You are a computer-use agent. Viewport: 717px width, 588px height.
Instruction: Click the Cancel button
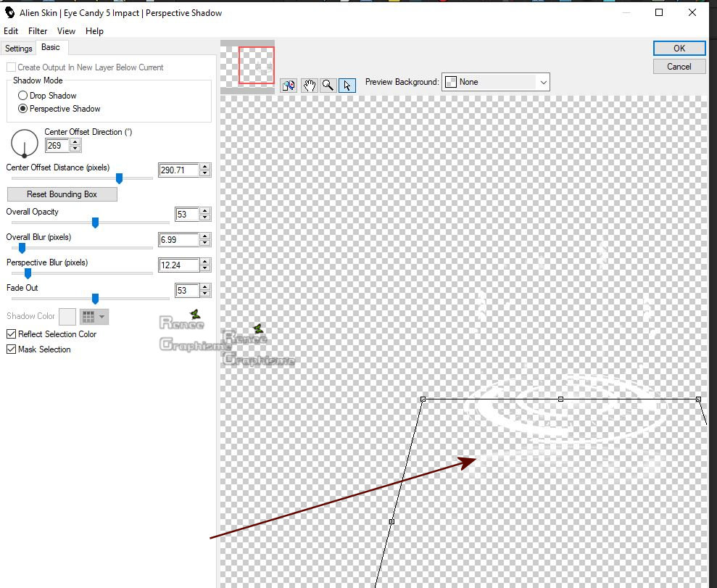coord(679,67)
